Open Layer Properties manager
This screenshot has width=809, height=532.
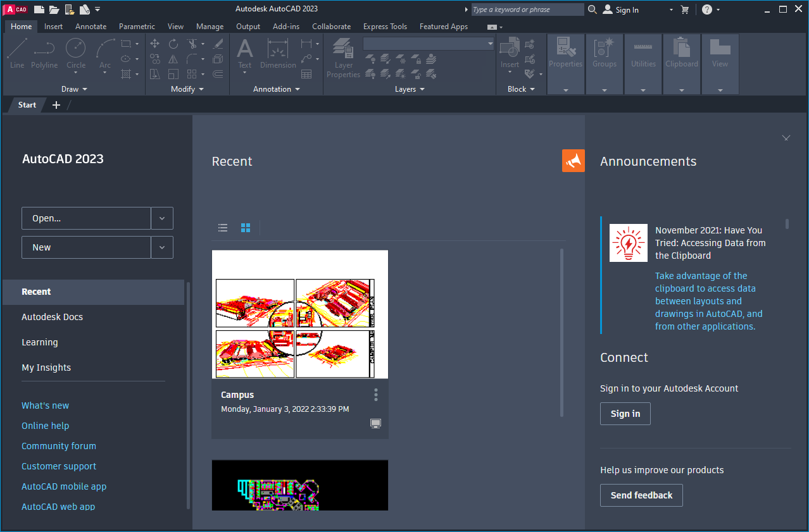point(343,58)
